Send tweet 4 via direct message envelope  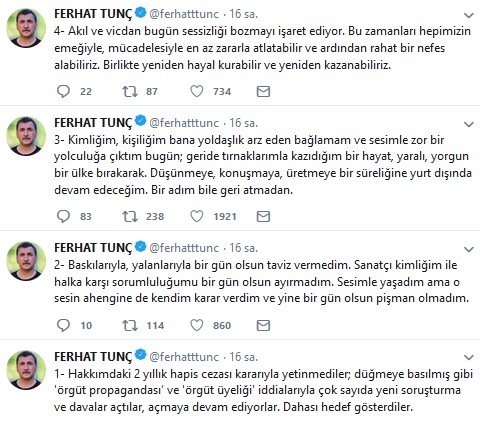[x=263, y=91]
